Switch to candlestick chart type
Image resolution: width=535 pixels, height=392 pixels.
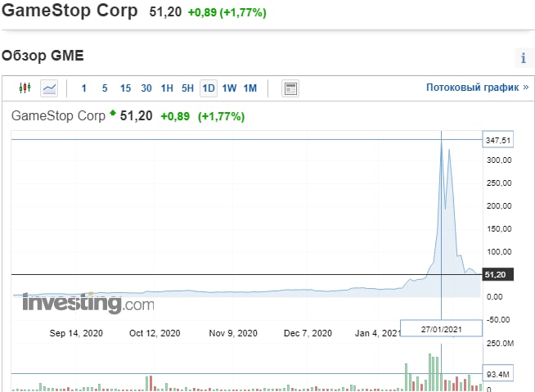coord(25,88)
